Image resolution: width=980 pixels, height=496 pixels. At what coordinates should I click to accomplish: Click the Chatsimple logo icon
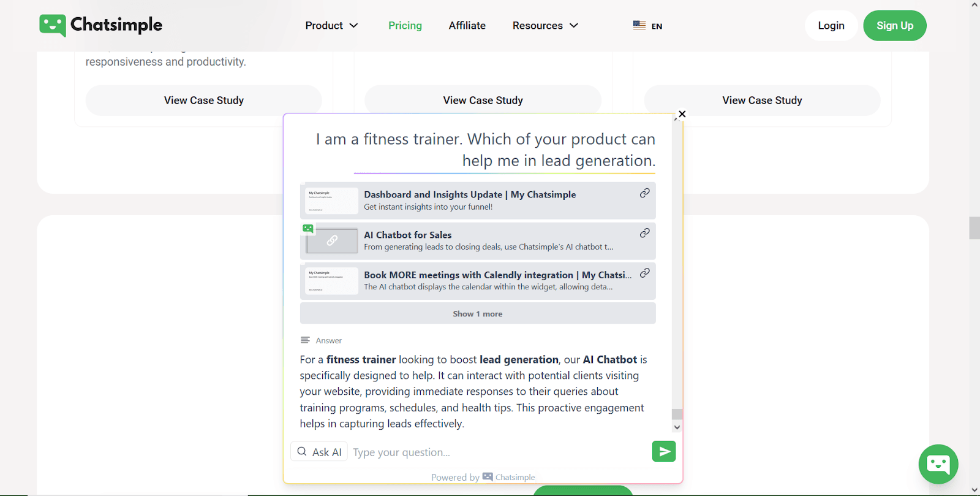(53, 25)
